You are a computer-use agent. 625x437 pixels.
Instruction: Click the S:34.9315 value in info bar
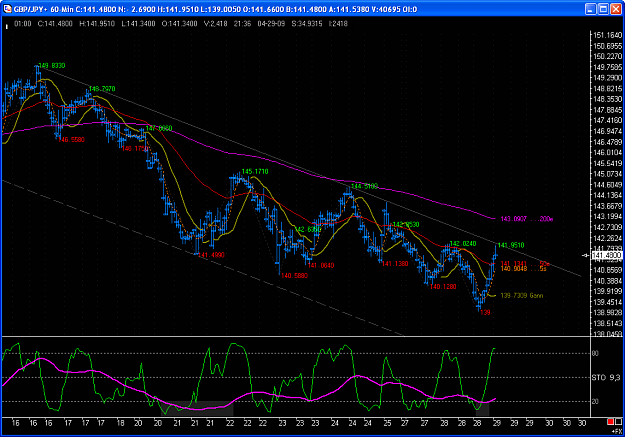click(x=307, y=24)
